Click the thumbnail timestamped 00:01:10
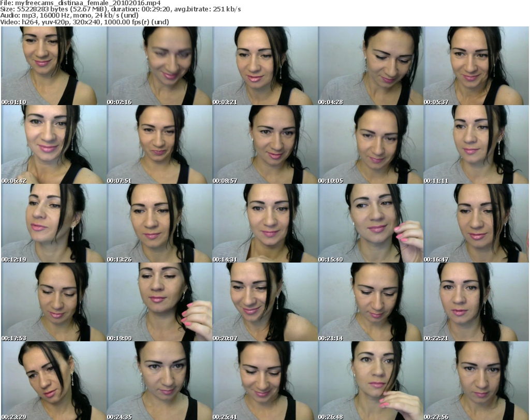Image resolution: width=530 pixels, height=420 pixels. pyautogui.click(x=54, y=66)
